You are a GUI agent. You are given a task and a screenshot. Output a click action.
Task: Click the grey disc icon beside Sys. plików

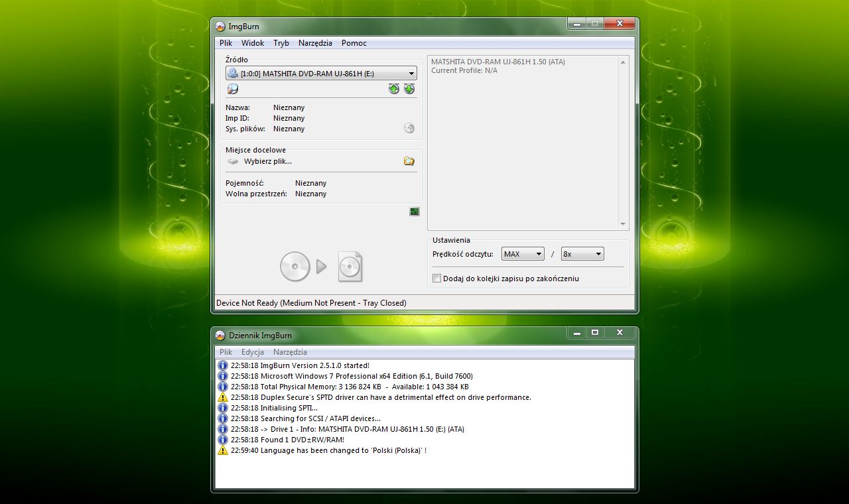(409, 129)
